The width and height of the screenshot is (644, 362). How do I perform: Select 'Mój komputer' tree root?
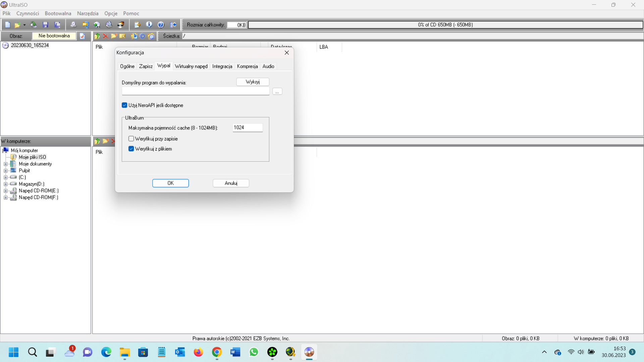[x=24, y=150]
